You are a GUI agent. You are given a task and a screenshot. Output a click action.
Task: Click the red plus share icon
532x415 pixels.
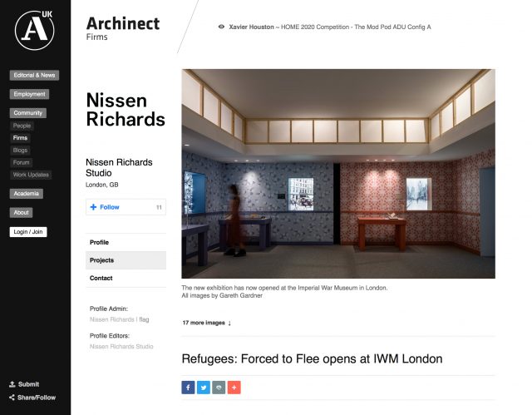234,387
